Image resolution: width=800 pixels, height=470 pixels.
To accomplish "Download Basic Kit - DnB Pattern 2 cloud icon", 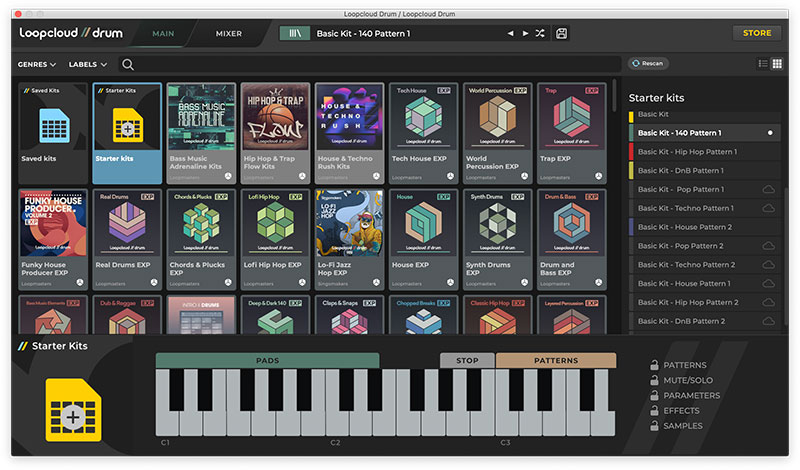I will [768, 321].
